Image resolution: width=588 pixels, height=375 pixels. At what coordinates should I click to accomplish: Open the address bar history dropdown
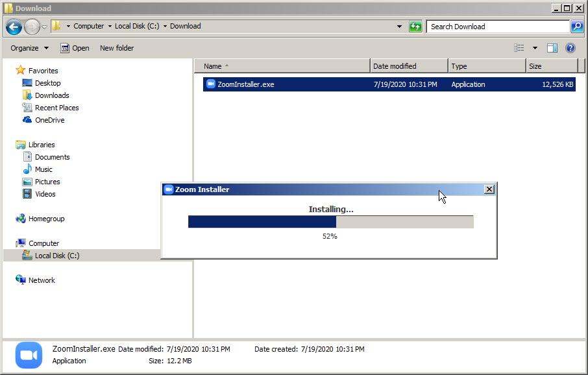[x=399, y=27]
